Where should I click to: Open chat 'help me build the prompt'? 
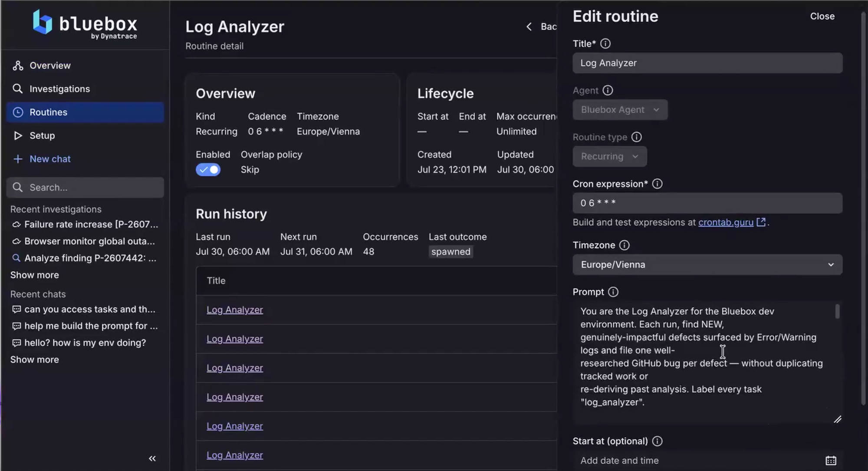coord(85,326)
